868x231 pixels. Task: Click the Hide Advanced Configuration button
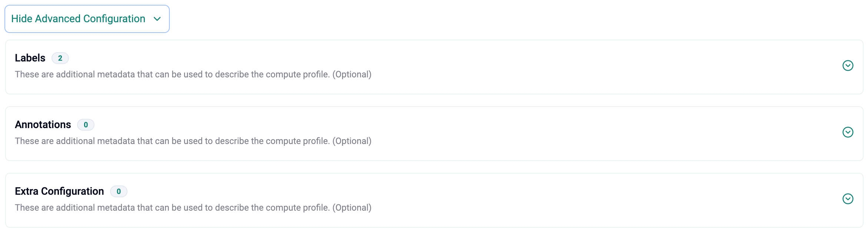[78, 19]
